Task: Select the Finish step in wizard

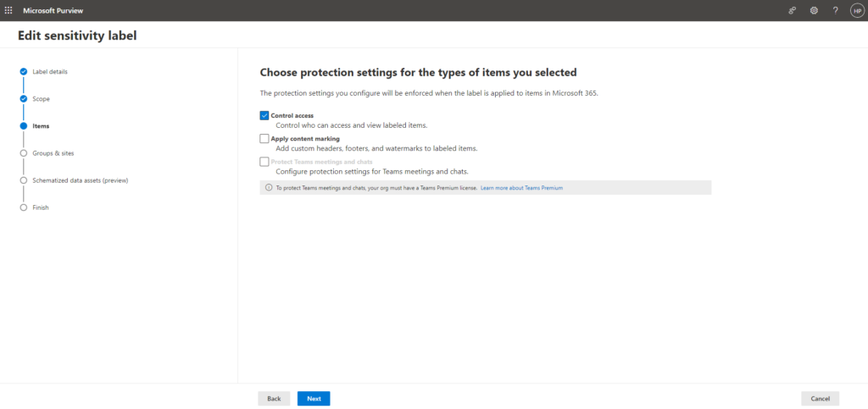Action: (41, 207)
